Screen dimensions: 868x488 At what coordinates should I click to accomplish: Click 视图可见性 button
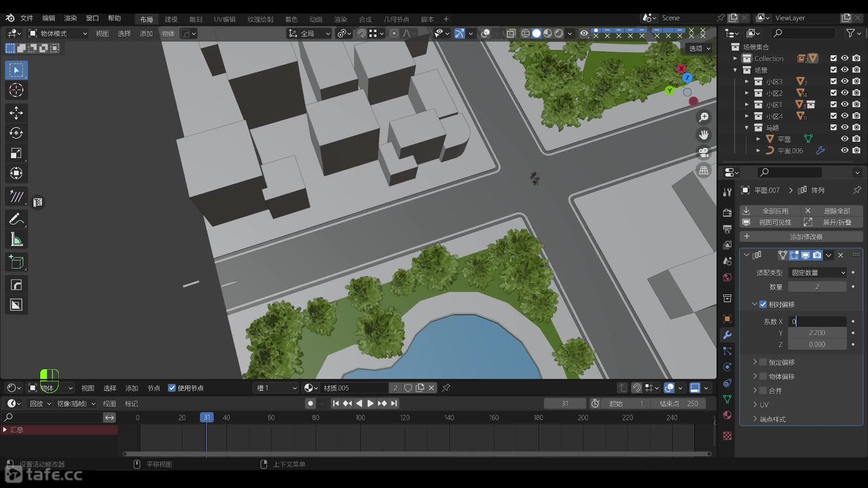770,222
